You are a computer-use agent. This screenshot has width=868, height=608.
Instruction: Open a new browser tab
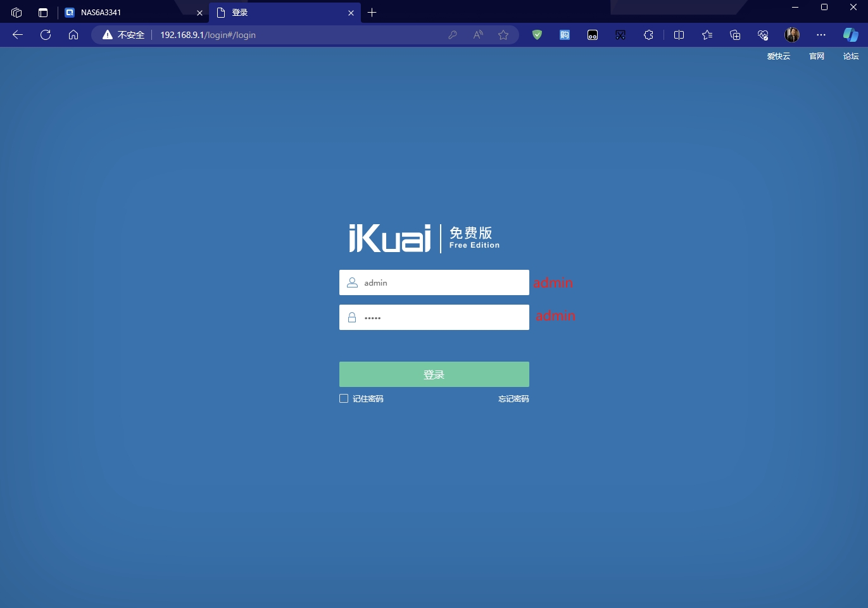[372, 13]
